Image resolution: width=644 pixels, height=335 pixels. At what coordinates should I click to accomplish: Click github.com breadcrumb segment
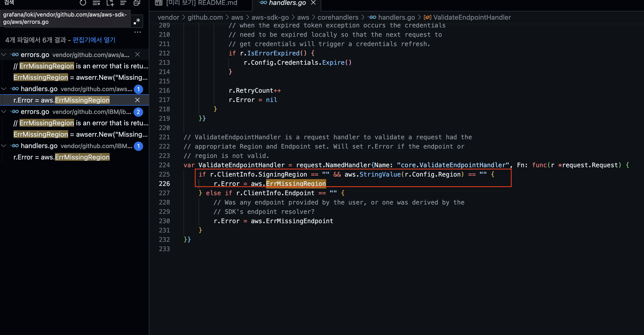[x=205, y=17]
